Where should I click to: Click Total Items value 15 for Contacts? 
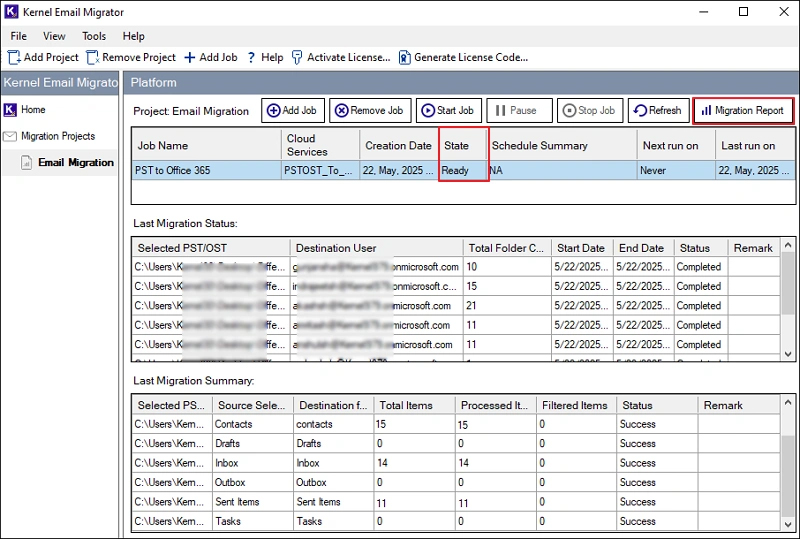click(414, 424)
